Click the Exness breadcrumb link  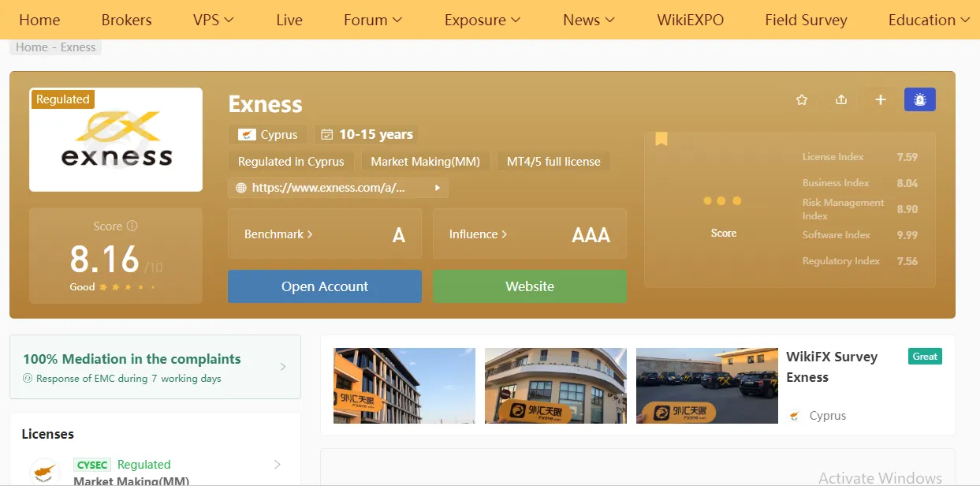(x=78, y=47)
